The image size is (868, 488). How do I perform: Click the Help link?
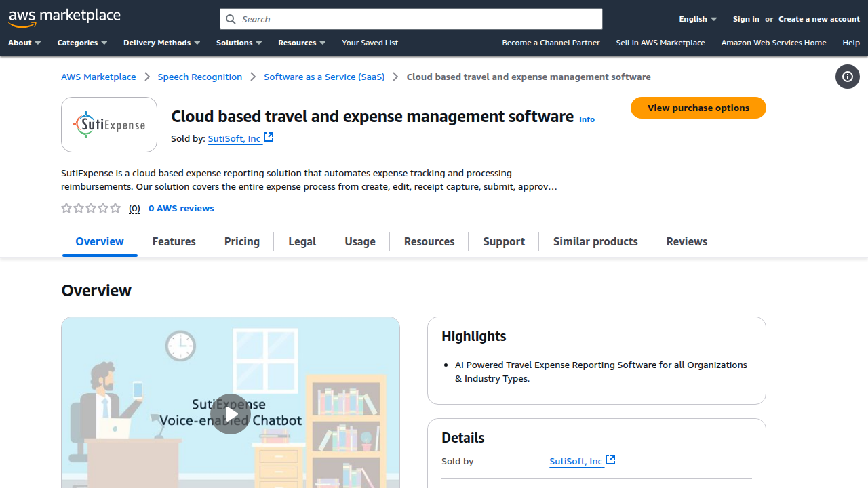click(x=851, y=43)
